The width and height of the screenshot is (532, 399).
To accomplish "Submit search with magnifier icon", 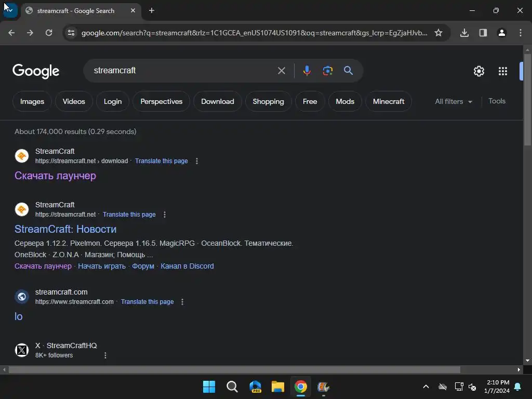I will point(348,71).
